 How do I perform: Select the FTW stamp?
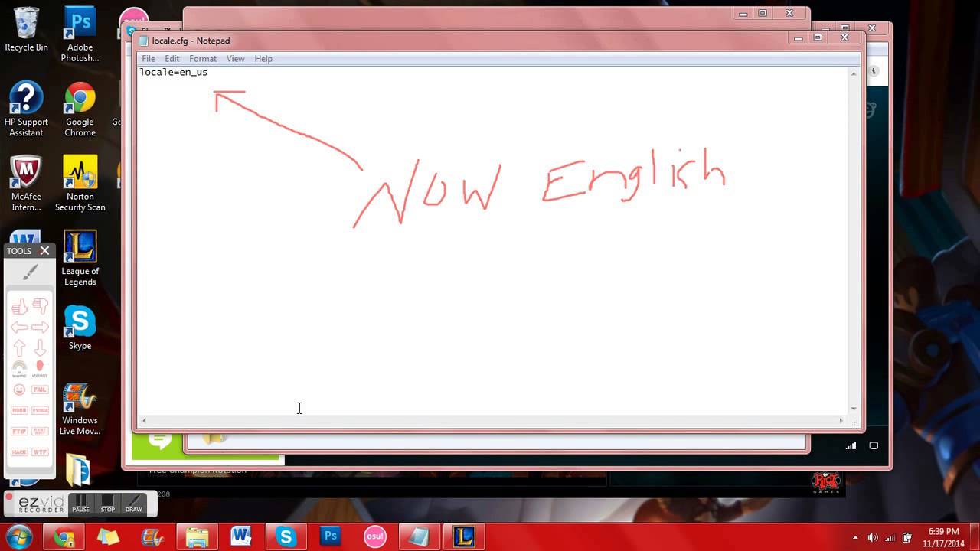pyautogui.click(x=19, y=431)
